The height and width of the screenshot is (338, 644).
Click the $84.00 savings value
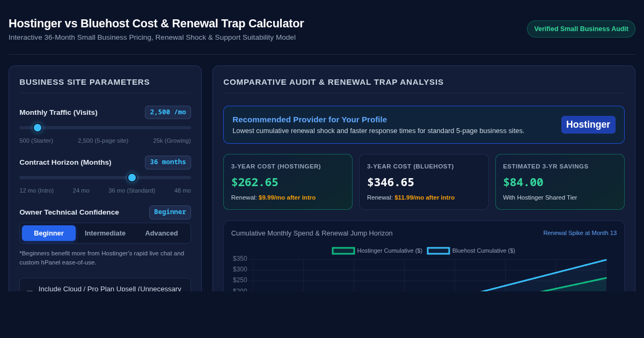523,182
